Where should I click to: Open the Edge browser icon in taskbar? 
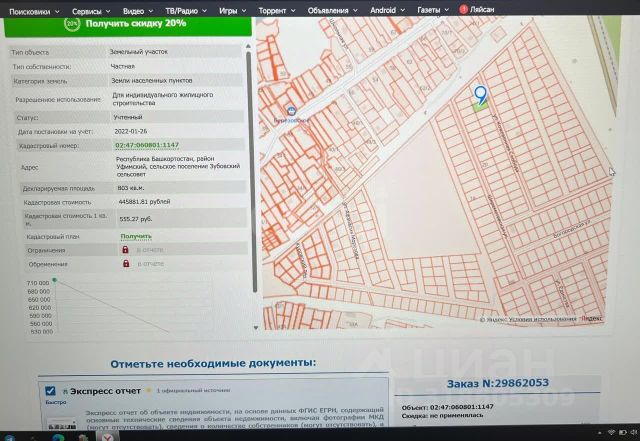(x=58, y=437)
